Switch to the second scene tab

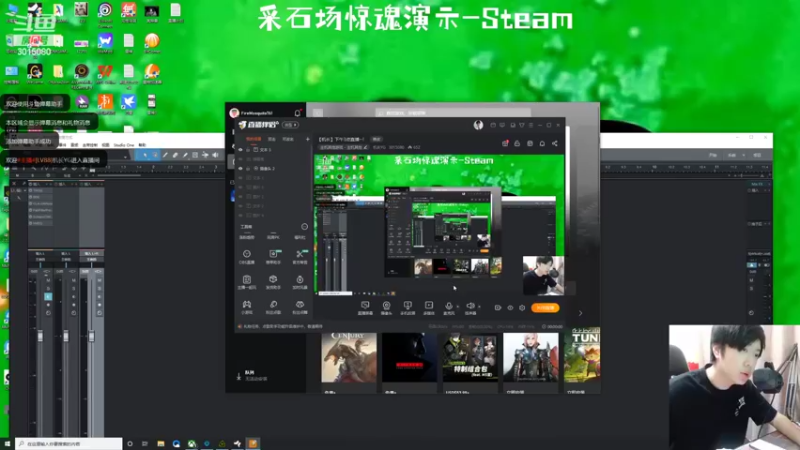tap(272, 139)
